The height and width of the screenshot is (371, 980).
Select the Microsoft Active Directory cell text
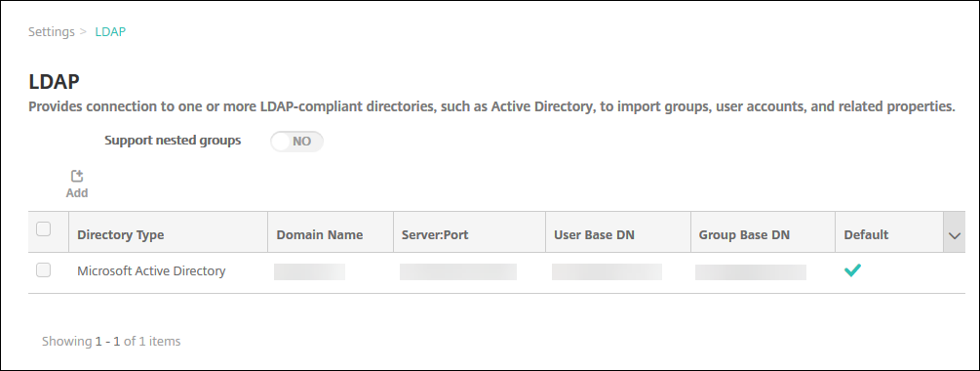[x=151, y=270]
